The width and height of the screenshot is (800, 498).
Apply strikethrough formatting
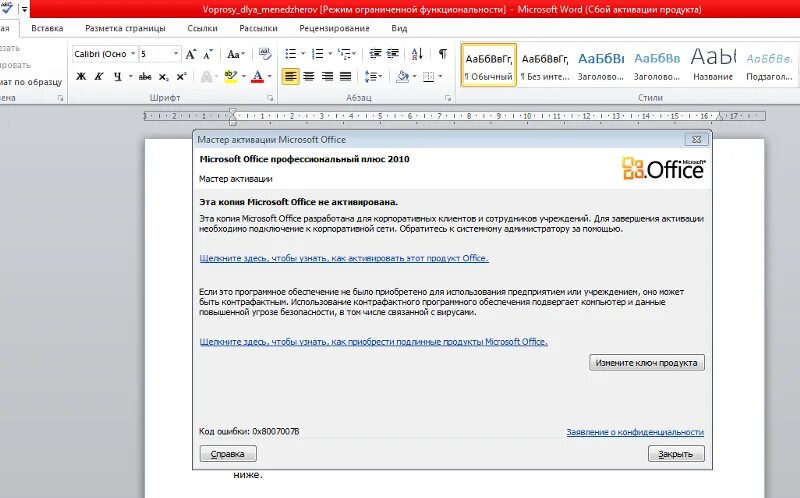(145, 77)
